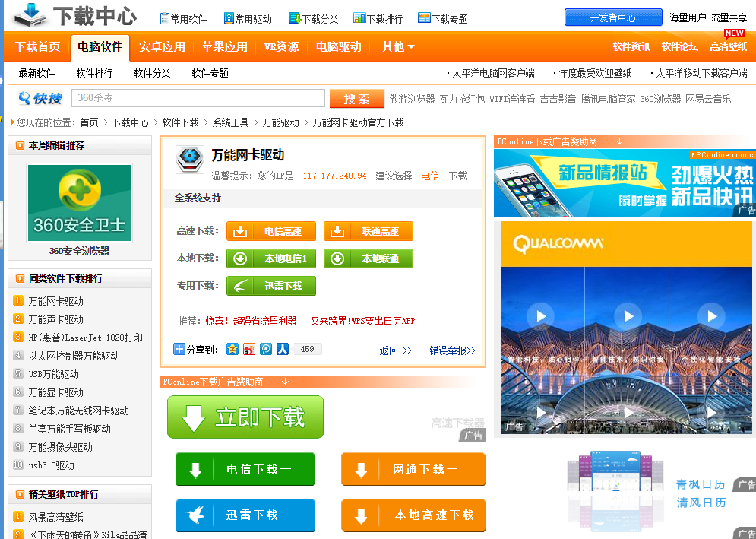
Task: Click the 软件下载 breadcrumb
Action: coord(180,122)
